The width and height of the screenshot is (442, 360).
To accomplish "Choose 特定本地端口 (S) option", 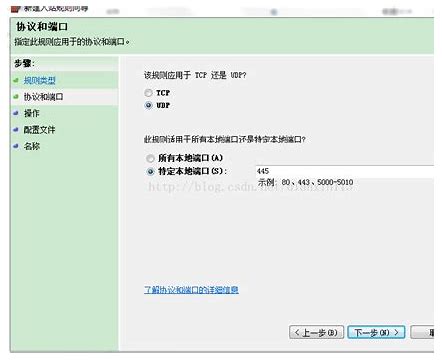I will point(151,171).
